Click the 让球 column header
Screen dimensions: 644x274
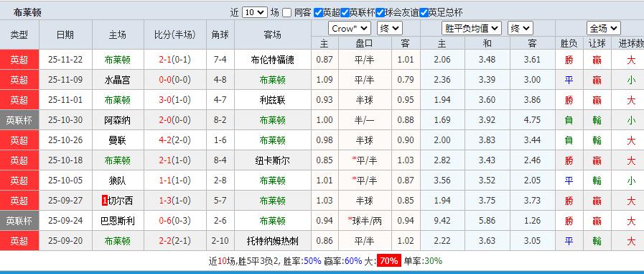597,43
